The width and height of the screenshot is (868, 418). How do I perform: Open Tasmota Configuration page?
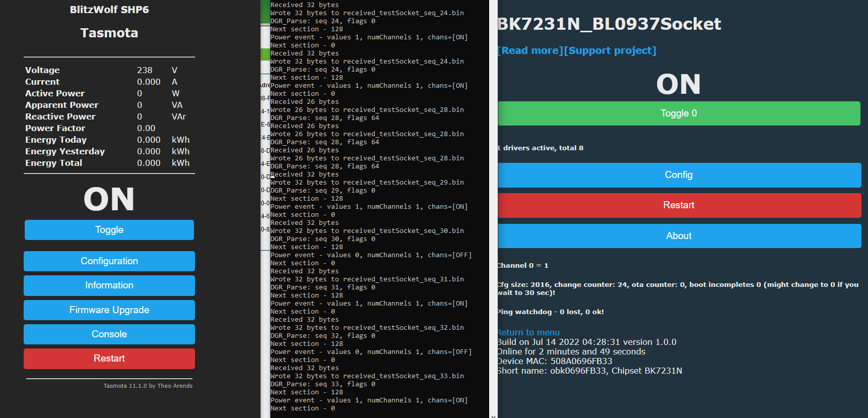point(109,261)
